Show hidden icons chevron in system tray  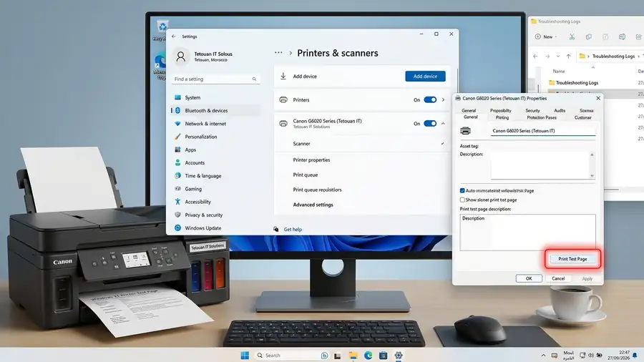543,356
